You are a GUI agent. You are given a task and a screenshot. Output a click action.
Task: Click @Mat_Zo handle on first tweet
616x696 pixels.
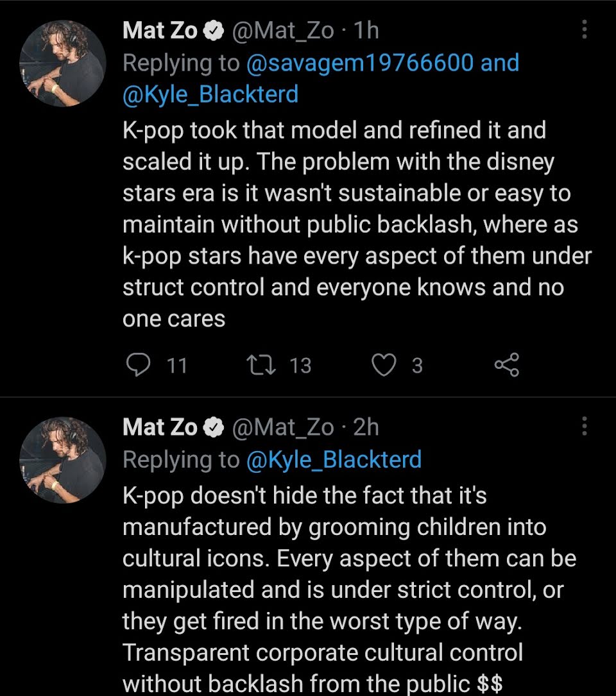283,31
